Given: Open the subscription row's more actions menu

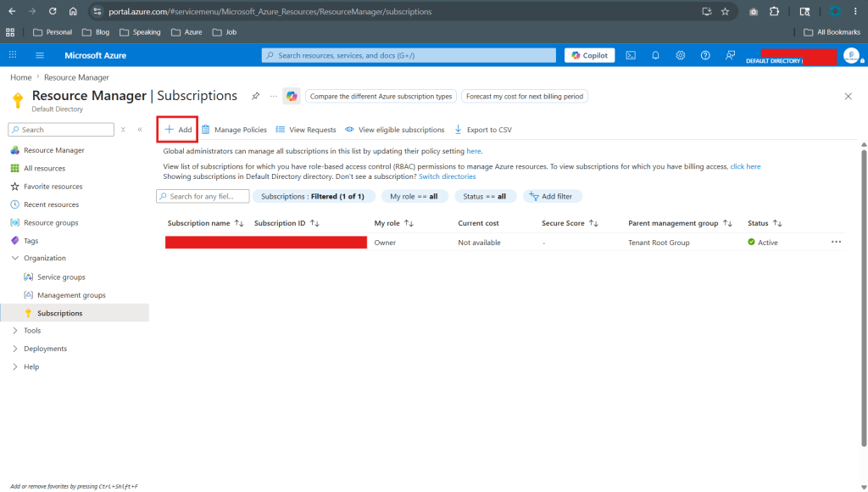Looking at the screenshot, I should click(836, 242).
